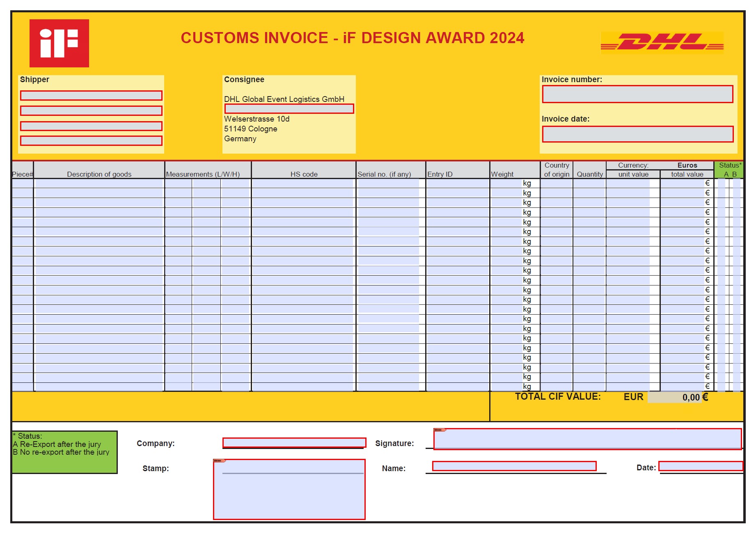Screen dimensions: 756x534
Task: Click the unit value column header
Action: pyautogui.click(x=633, y=174)
